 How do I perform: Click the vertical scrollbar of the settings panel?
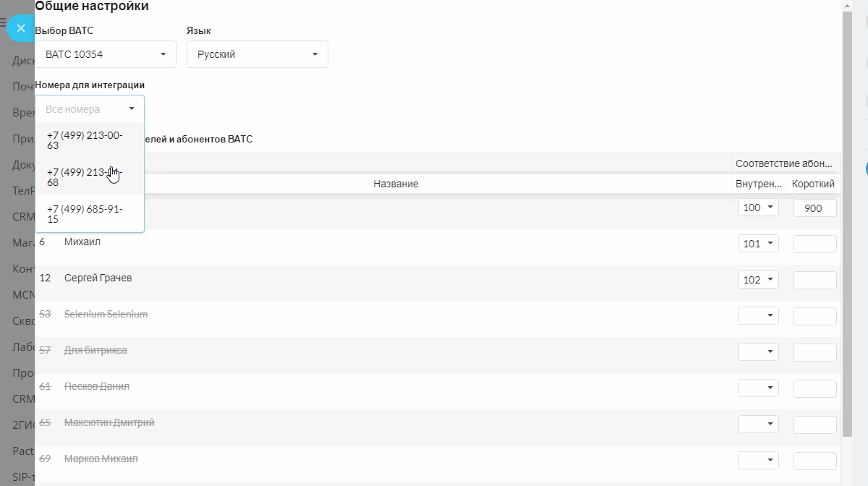pos(847,217)
